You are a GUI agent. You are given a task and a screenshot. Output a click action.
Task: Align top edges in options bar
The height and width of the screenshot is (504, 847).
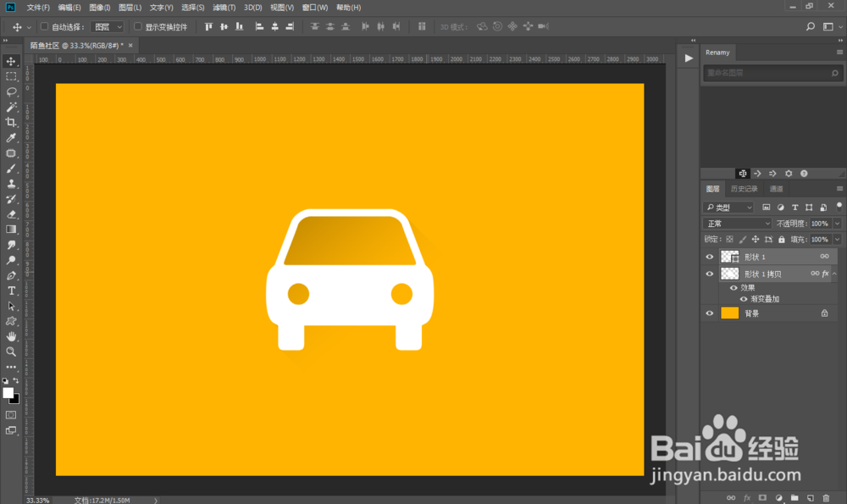coord(208,26)
